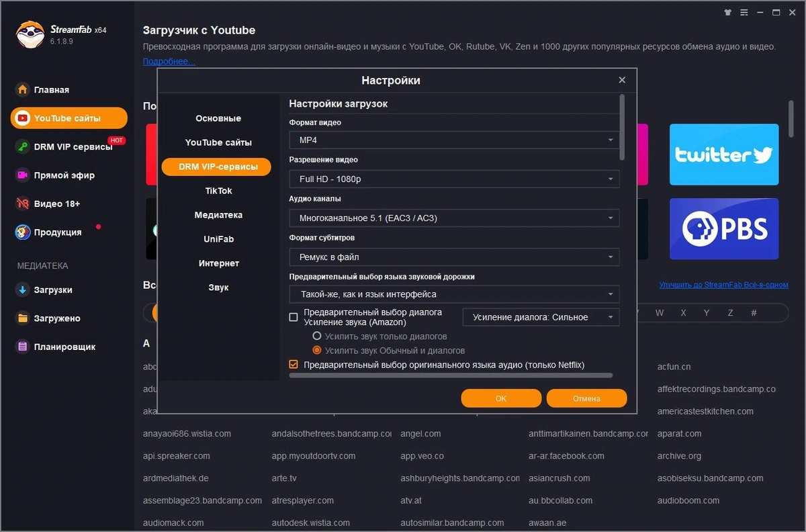Open the ardmediathek.de site entry

coord(176,478)
